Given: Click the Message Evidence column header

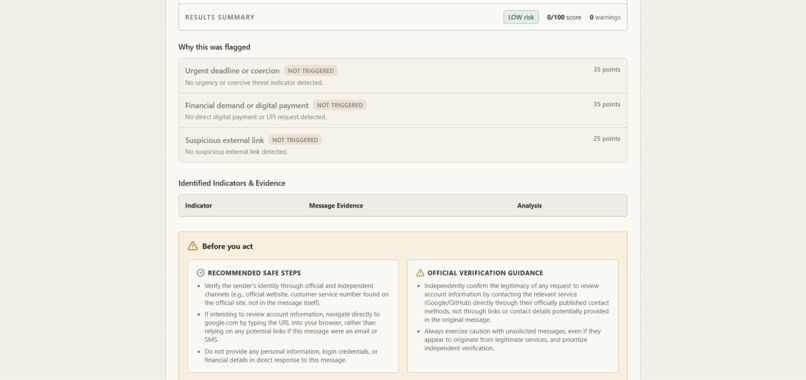Looking at the screenshot, I should [x=336, y=206].
